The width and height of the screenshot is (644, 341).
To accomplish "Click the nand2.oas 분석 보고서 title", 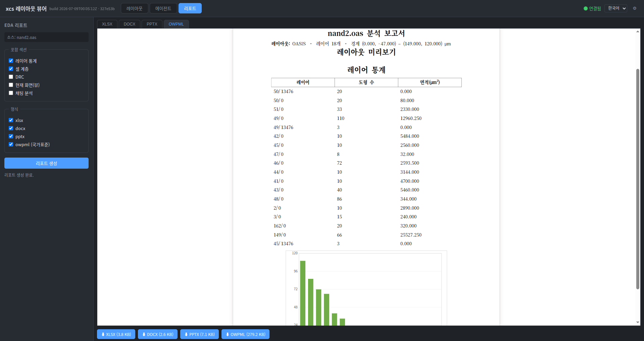I will pyautogui.click(x=366, y=33).
